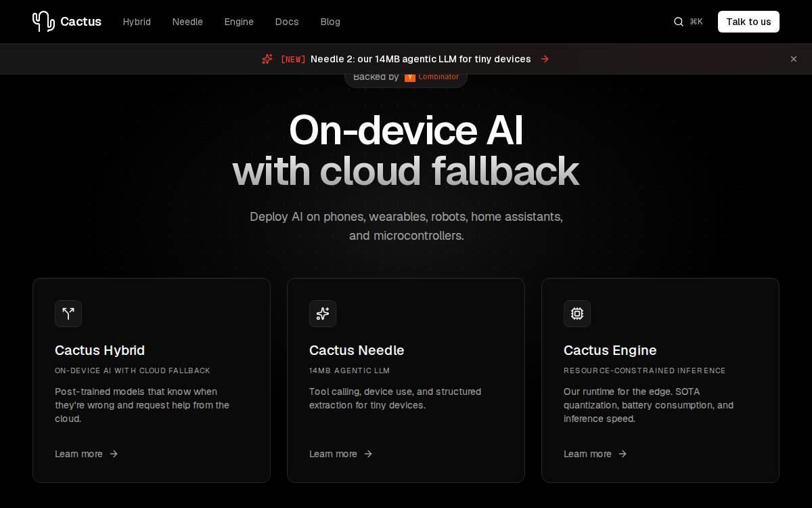Click the Cactus Engine card title
The height and width of the screenshot is (508, 812).
[x=610, y=350]
